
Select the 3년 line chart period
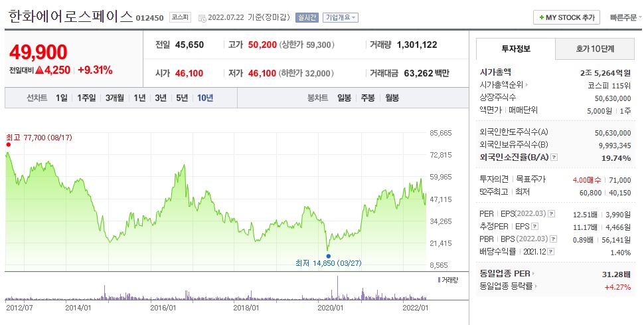[161, 98]
